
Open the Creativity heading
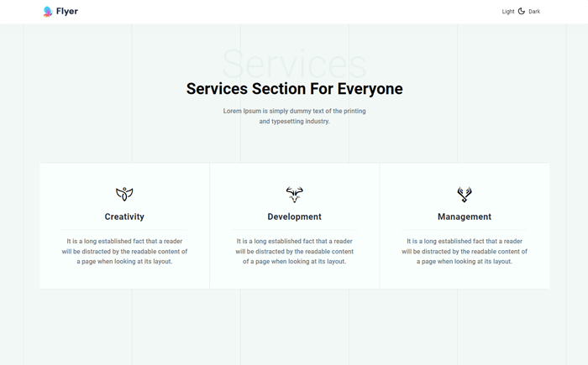pyautogui.click(x=124, y=216)
